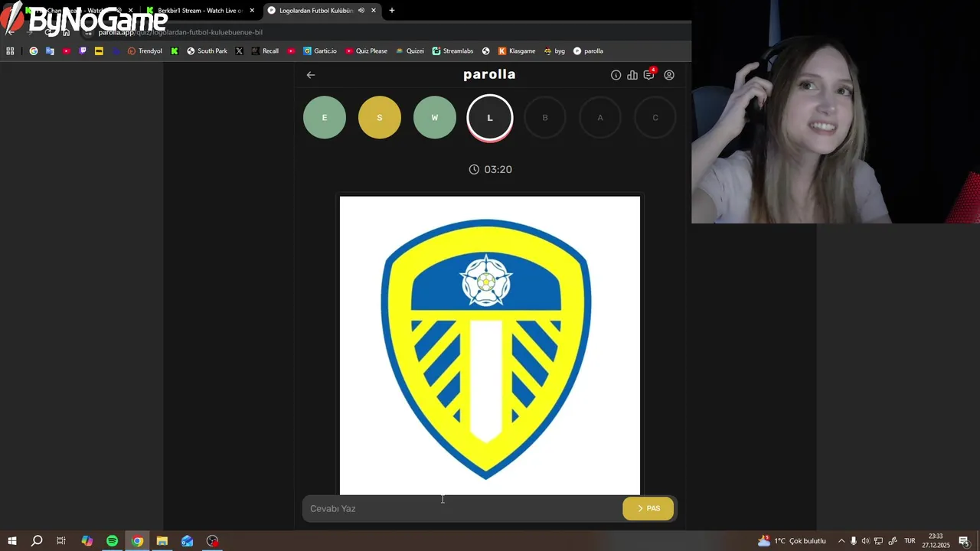Open the Trendyol bookmark
Screen dimensions: 980x551
[x=145, y=51]
